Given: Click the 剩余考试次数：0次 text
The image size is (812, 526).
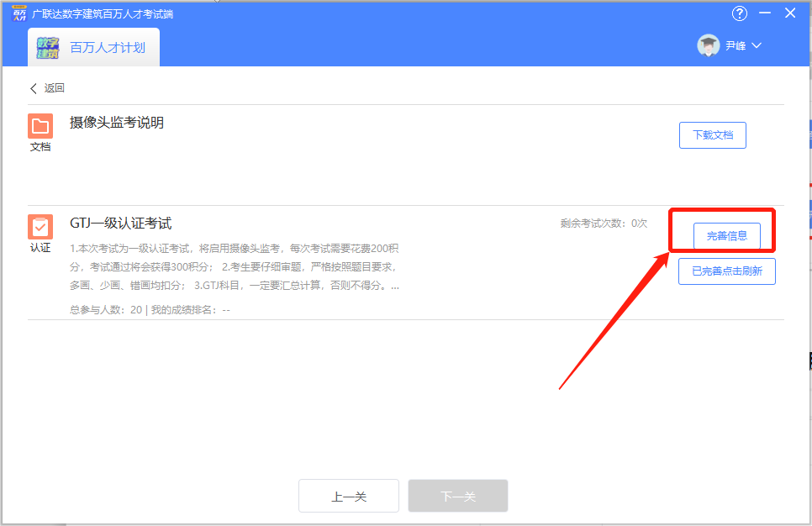Looking at the screenshot, I should point(604,224).
